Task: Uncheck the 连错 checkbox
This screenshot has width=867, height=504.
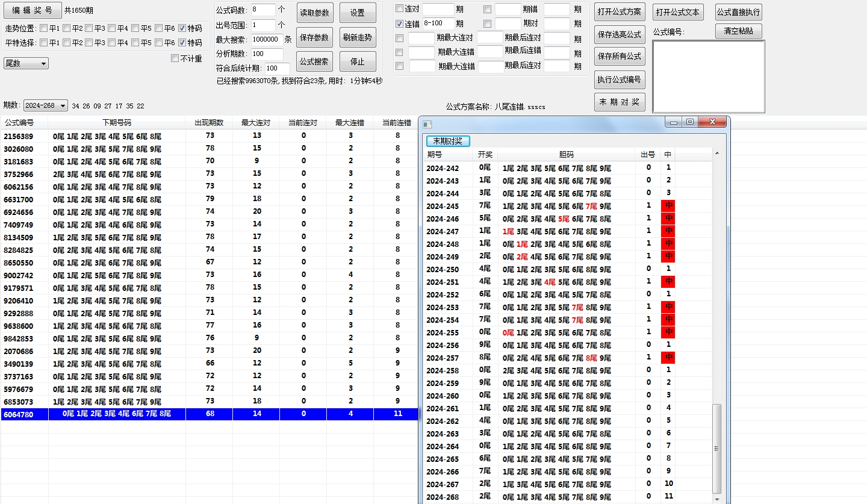Action: coord(399,23)
